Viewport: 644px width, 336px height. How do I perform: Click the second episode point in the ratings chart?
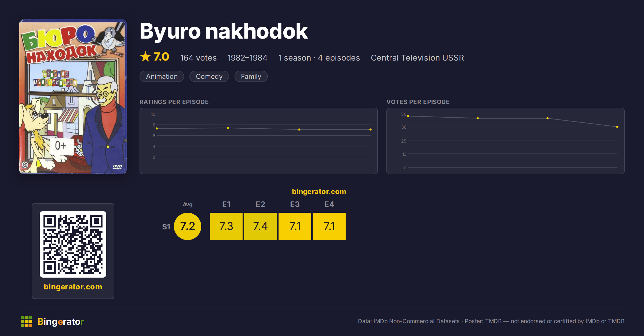(x=228, y=128)
